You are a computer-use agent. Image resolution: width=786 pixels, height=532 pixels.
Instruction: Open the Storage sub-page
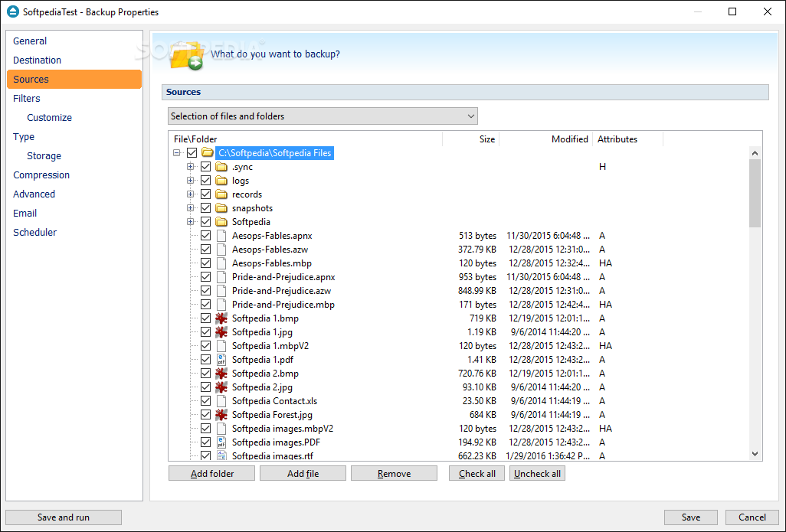(x=74, y=156)
